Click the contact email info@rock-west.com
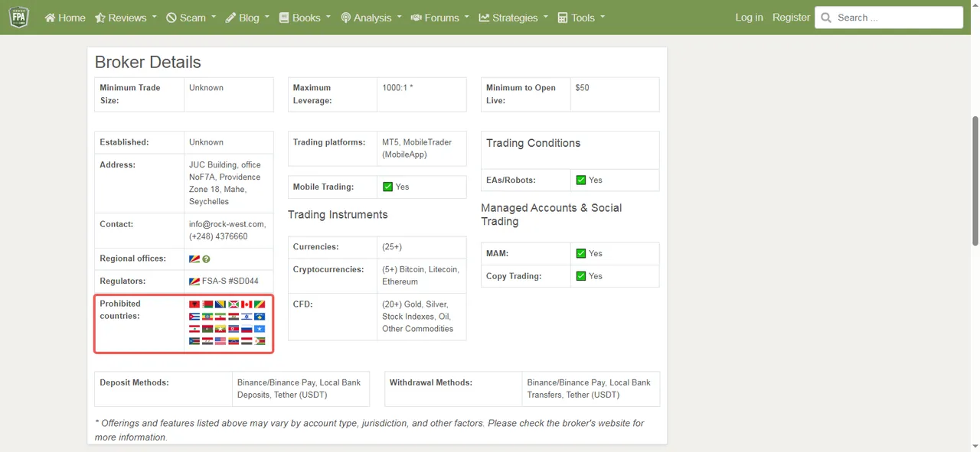980x452 pixels. [x=227, y=224]
